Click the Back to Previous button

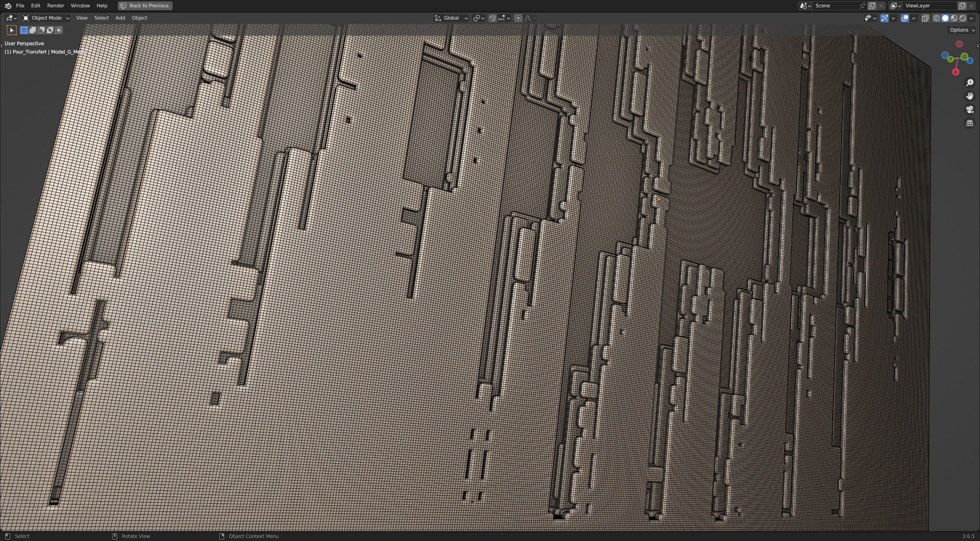[x=145, y=6]
